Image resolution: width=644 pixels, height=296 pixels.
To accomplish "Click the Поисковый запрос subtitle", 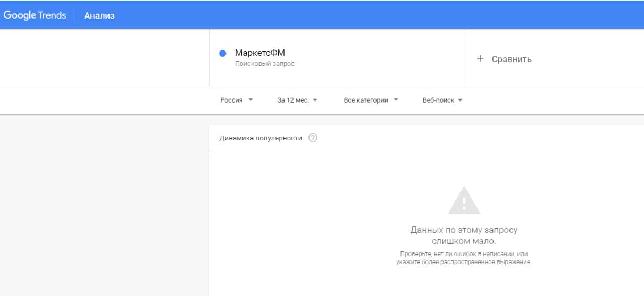I will tap(265, 64).
